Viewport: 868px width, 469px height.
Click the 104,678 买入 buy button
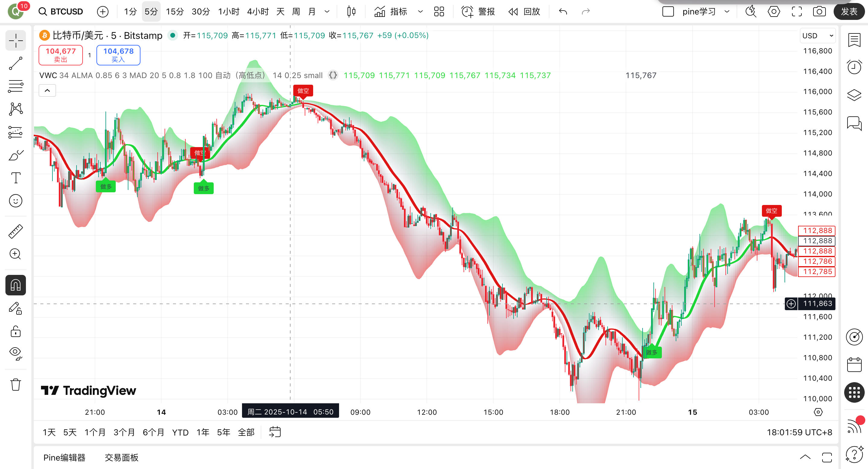click(x=118, y=55)
